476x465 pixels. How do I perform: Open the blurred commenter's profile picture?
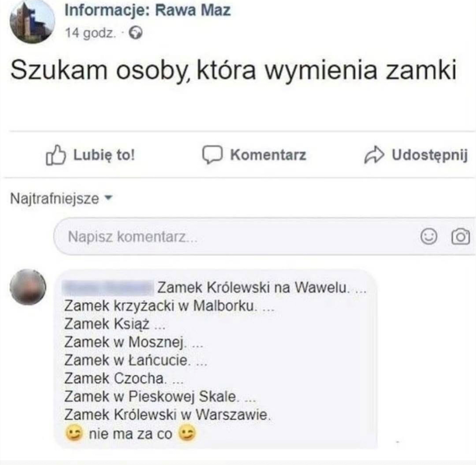[28, 287]
